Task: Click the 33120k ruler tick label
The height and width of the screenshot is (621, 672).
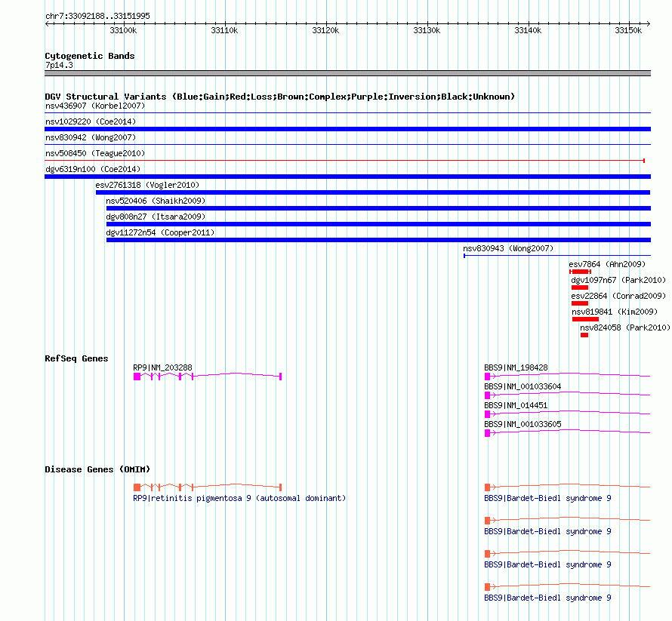Action: [x=325, y=30]
